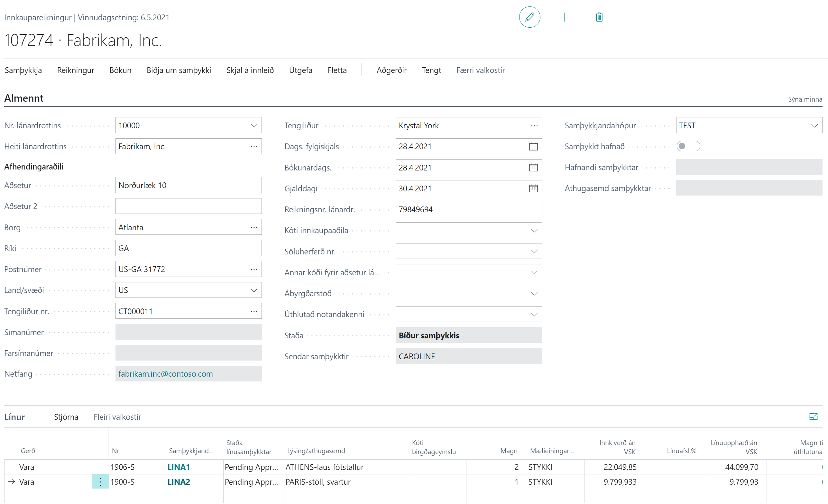Viewport: 828px width, 504px height.
Task: Click the trash delete icon
Action: click(599, 17)
